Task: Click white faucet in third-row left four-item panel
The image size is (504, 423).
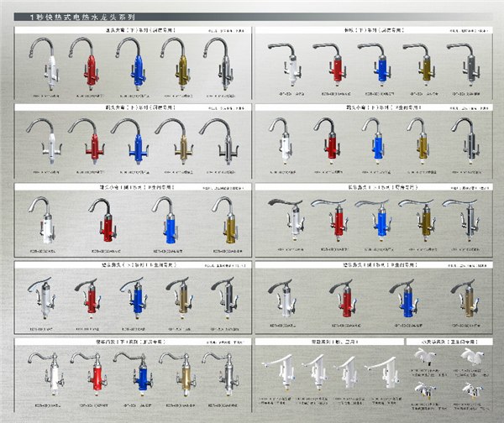Action: click(x=42, y=221)
